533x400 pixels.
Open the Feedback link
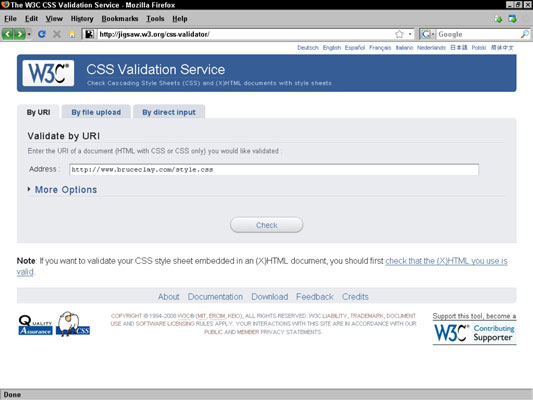pyautogui.click(x=315, y=297)
